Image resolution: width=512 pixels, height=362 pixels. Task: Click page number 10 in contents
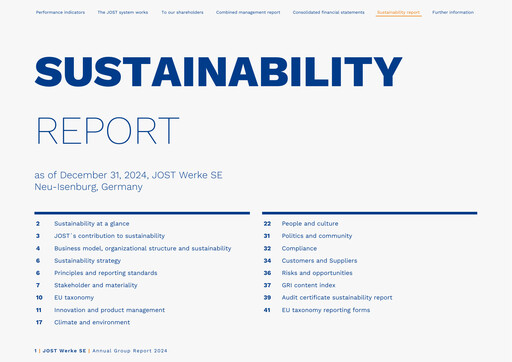[x=39, y=298]
